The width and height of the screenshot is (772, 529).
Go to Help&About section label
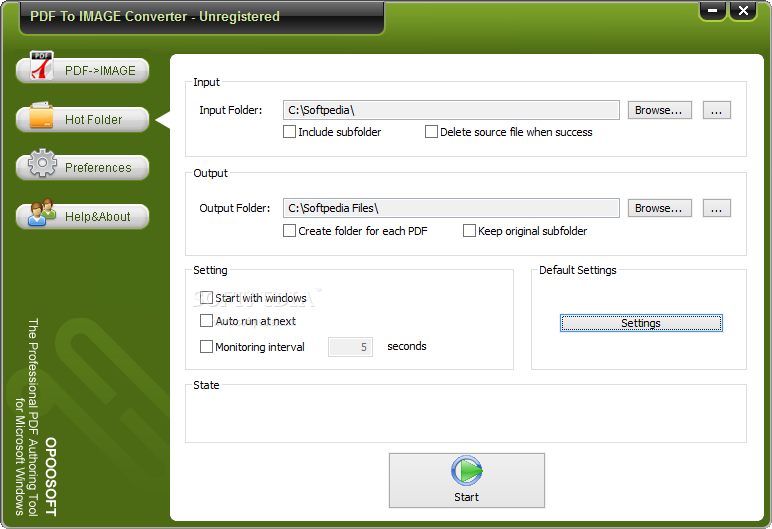point(97,217)
